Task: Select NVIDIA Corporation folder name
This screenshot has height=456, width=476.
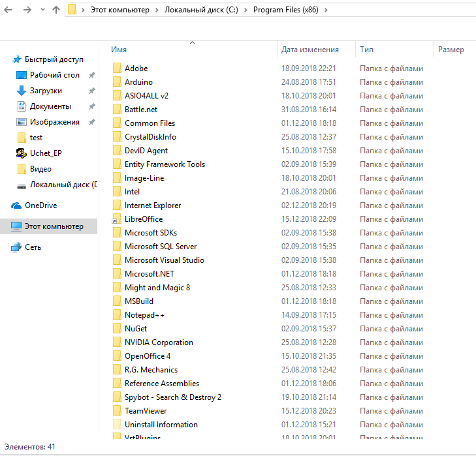Action: pos(159,342)
